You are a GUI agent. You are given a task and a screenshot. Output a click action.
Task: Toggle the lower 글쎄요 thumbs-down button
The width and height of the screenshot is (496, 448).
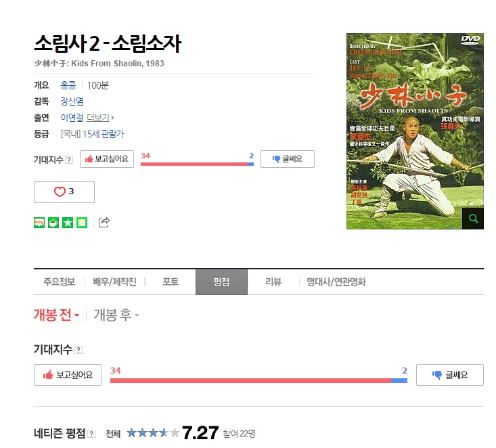tap(450, 375)
